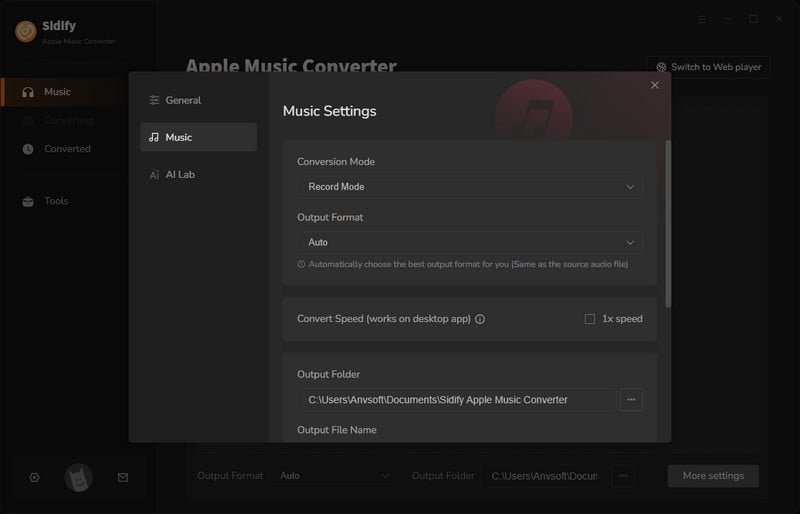This screenshot has height=514, width=800.
Task: Click Switch to Web player button
Action: pos(709,67)
